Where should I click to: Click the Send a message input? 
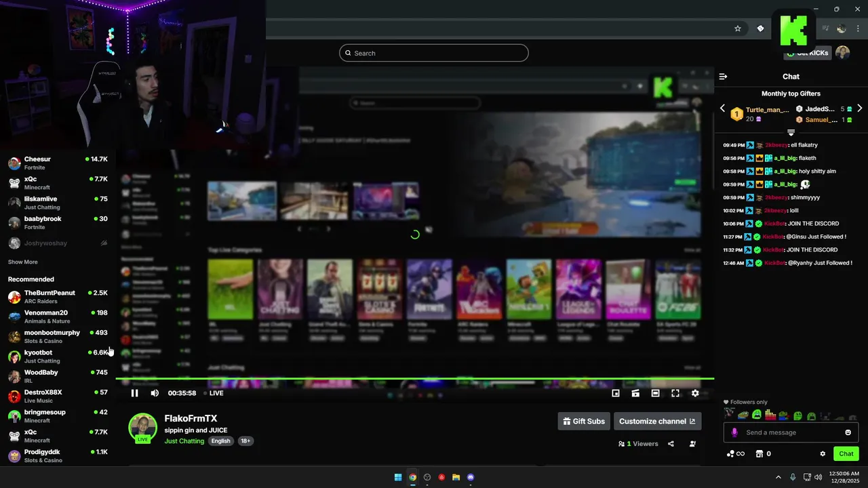pos(791,432)
